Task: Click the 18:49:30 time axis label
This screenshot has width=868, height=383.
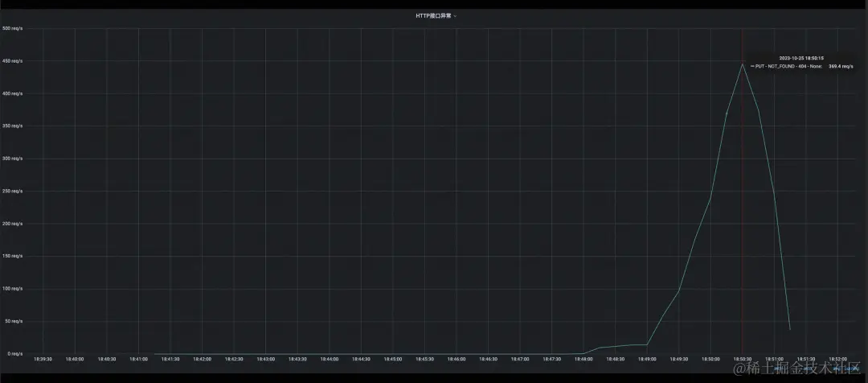Action: (x=679, y=359)
